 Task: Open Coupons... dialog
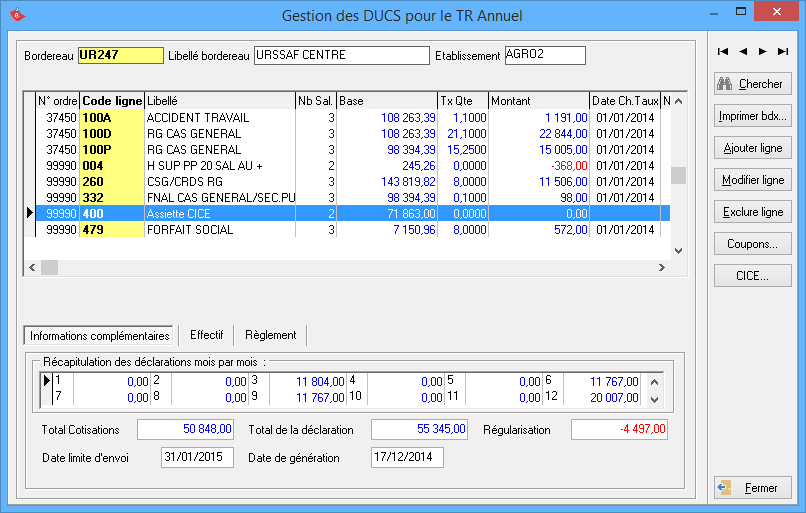pos(753,244)
